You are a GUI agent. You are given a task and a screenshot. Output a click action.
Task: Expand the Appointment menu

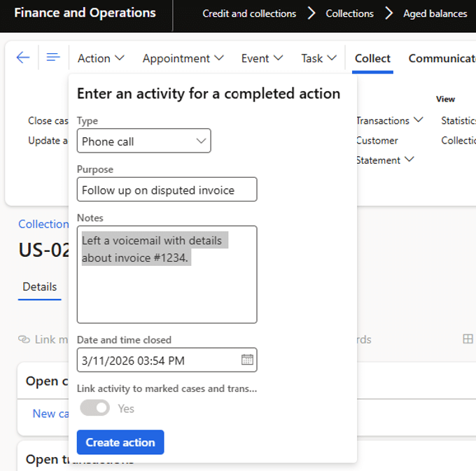[x=183, y=59]
